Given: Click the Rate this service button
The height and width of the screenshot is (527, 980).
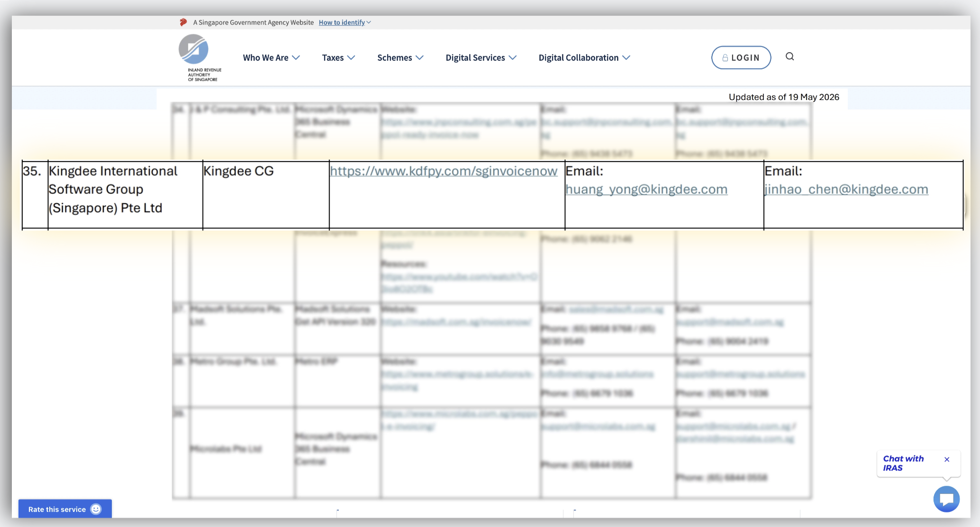Looking at the screenshot, I should point(65,509).
